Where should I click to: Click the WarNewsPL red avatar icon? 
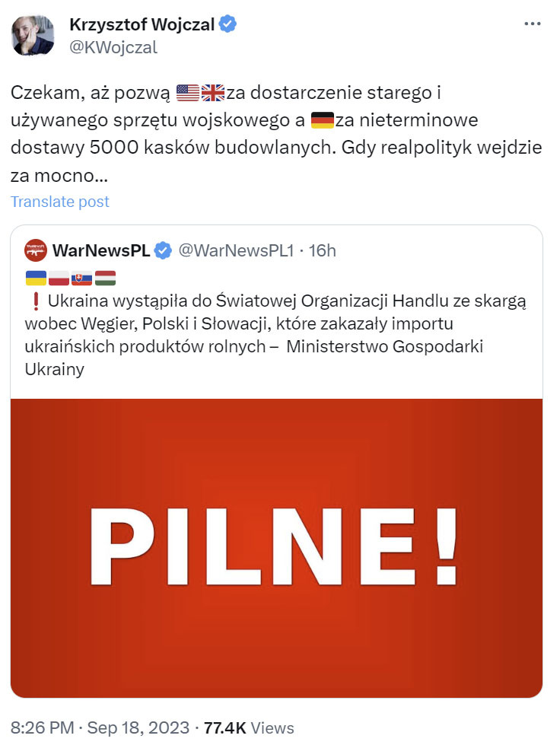tap(36, 250)
